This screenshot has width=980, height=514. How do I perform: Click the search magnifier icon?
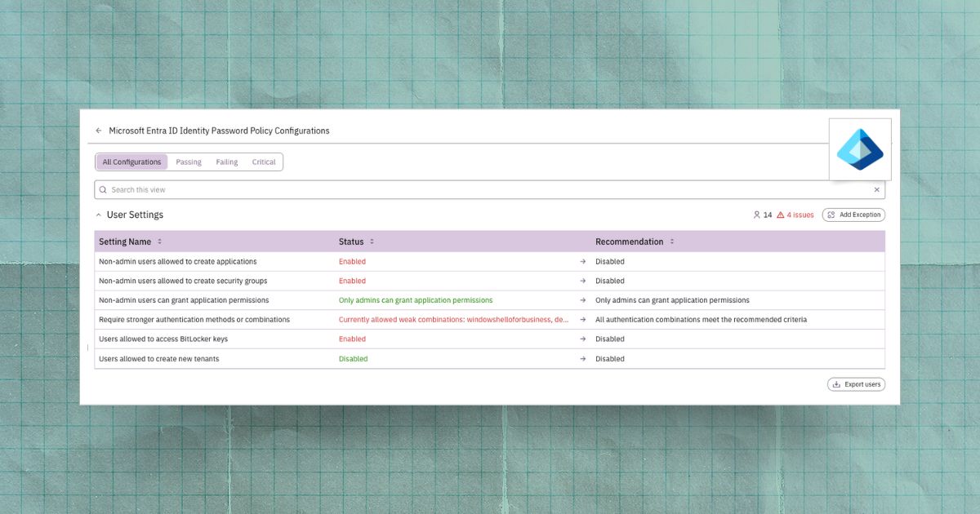103,189
